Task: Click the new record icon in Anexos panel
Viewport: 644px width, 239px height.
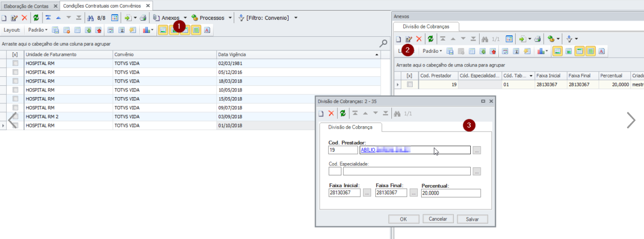Action: click(398, 39)
